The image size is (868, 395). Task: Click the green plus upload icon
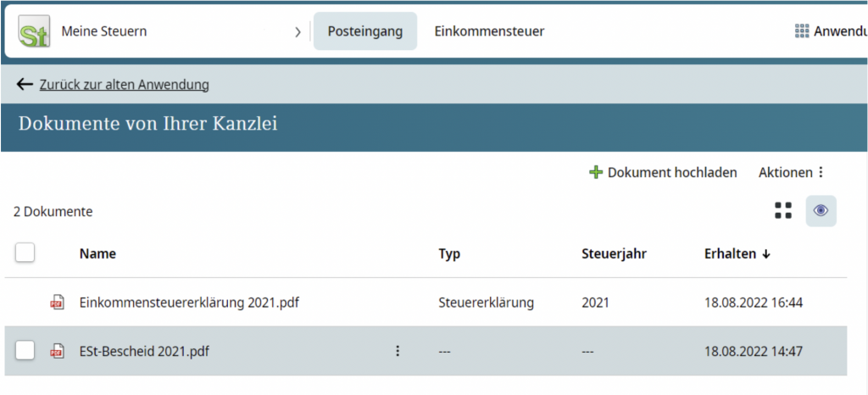[x=596, y=172]
